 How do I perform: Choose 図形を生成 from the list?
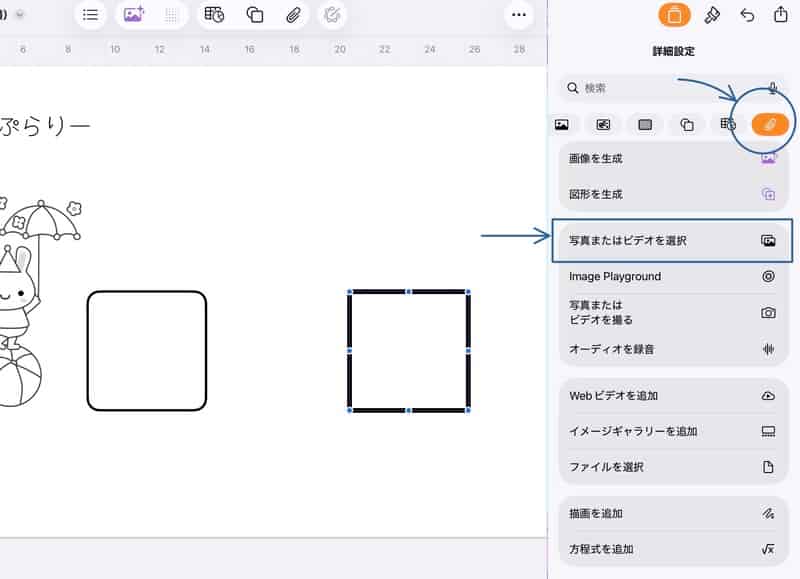click(672, 194)
